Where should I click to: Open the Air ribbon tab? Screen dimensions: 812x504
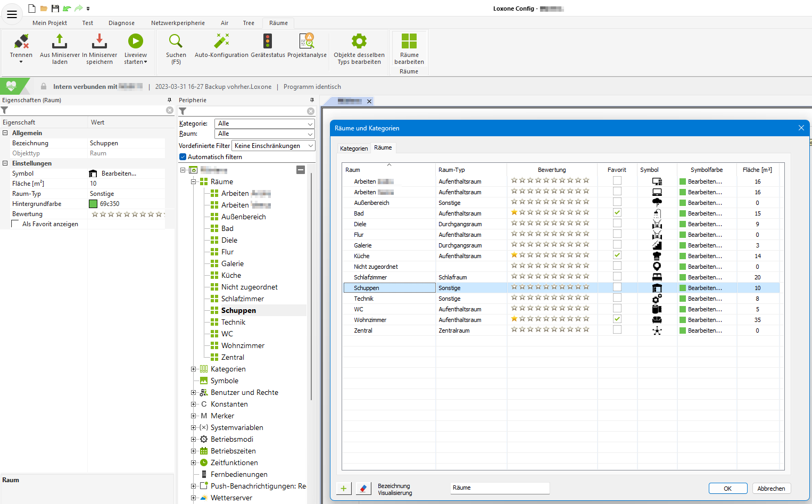tap(225, 23)
